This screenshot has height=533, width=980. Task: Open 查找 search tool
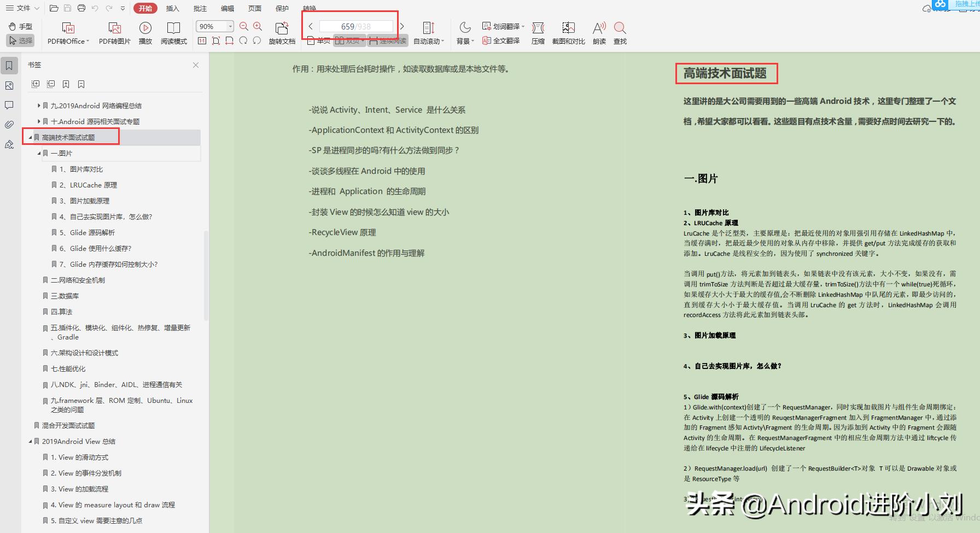point(620,33)
